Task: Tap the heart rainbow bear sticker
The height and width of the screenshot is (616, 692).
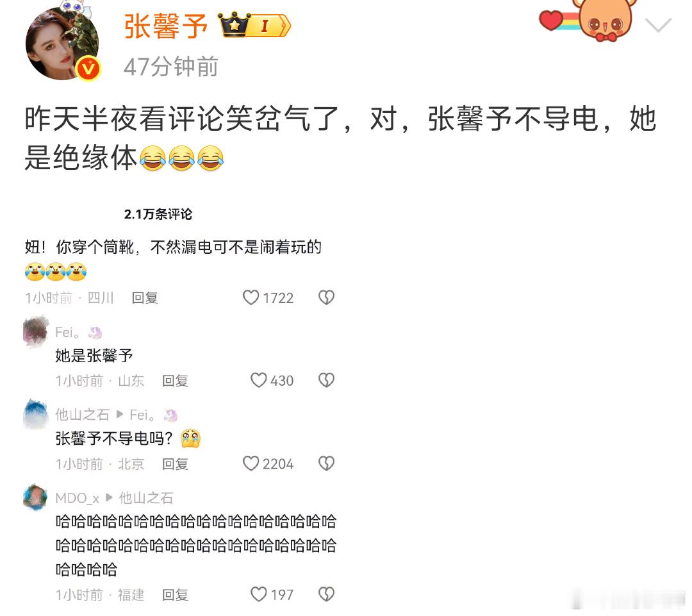Action: [588, 19]
